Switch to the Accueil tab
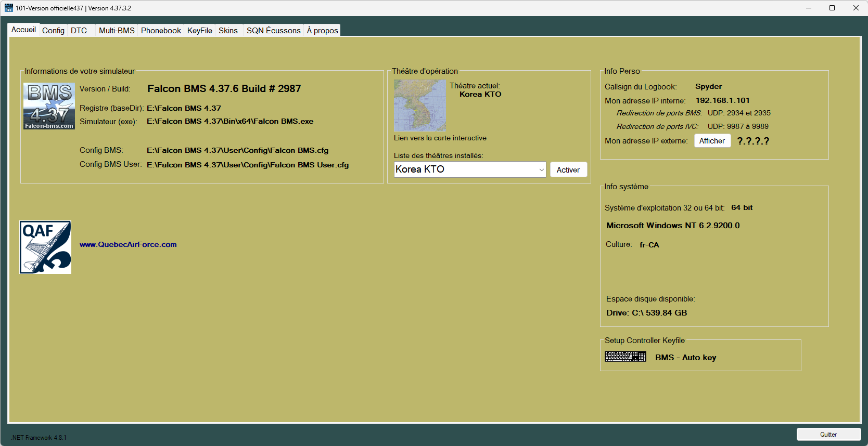Screen dimensions: 868x446 click(23, 30)
